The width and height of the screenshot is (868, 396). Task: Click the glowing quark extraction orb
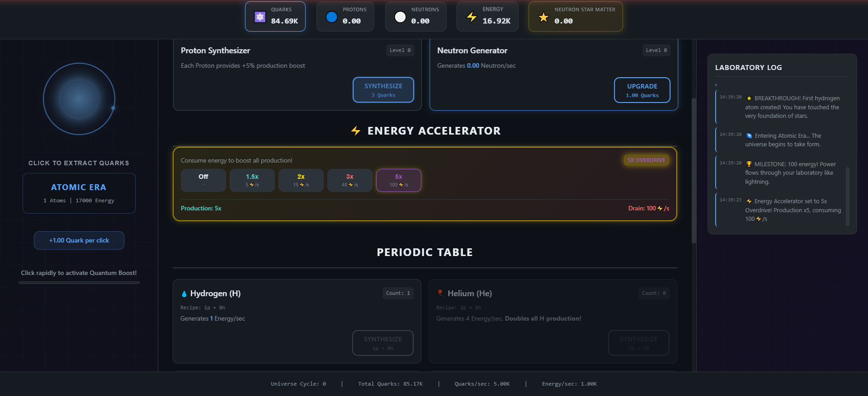click(79, 99)
